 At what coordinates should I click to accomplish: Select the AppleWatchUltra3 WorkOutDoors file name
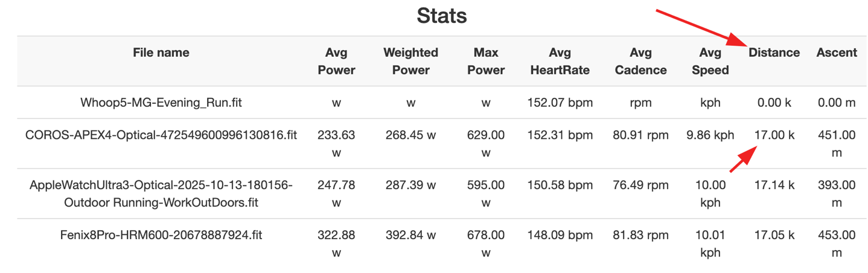pyautogui.click(x=161, y=194)
